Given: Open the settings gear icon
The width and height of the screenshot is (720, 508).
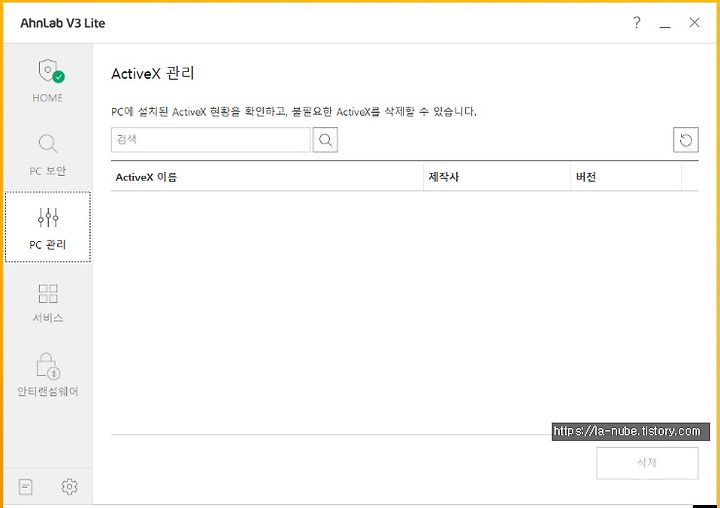Looking at the screenshot, I should (x=69, y=486).
